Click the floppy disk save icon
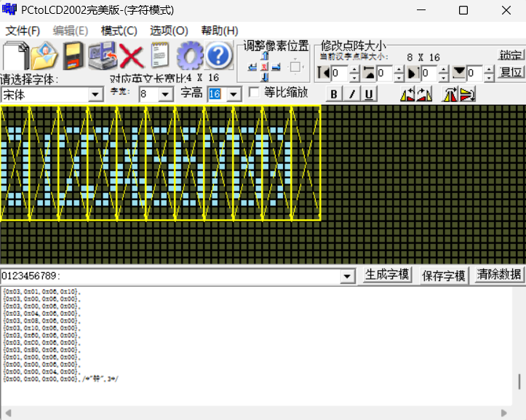Image resolution: width=526 pixels, height=420 pixels. click(73, 55)
